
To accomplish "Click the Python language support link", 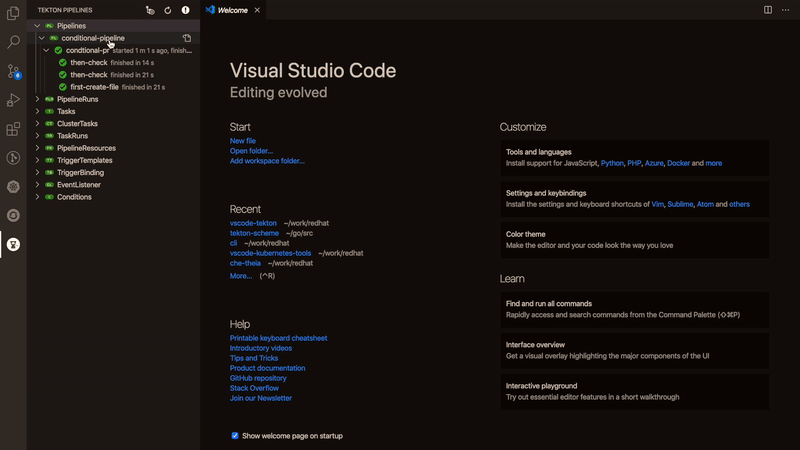I will pyautogui.click(x=612, y=163).
